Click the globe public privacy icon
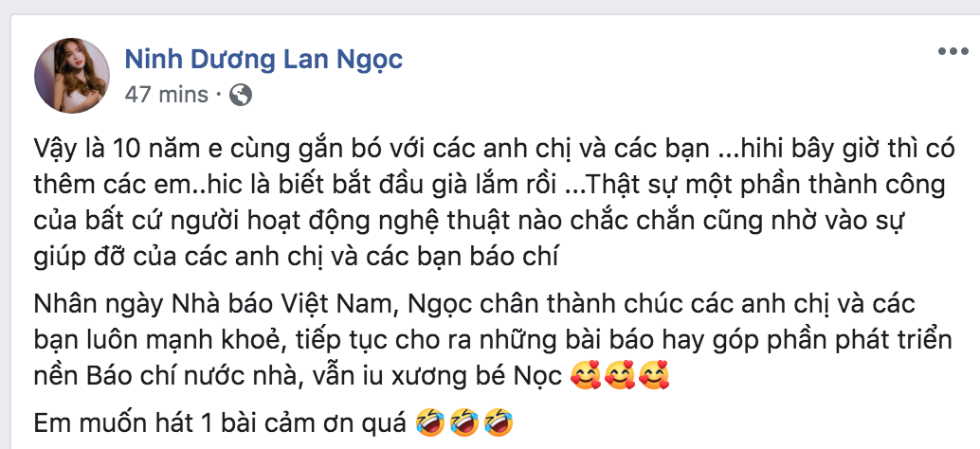The height and width of the screenshot is (449, 980). click(x=242, y=95)
